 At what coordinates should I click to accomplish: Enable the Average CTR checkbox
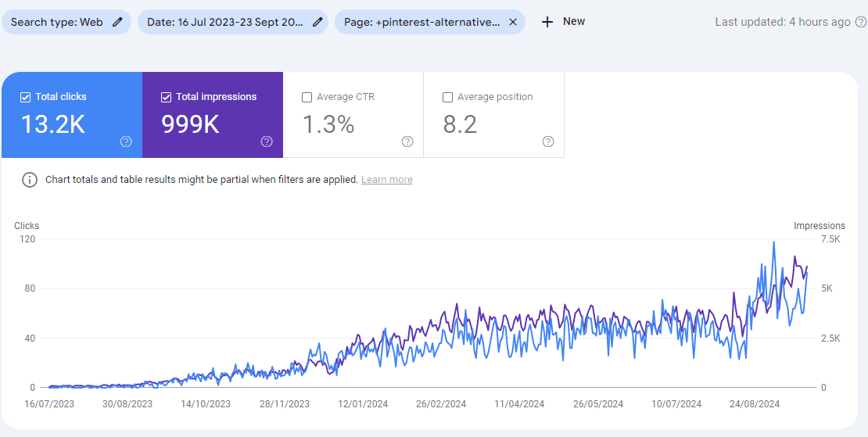(x=307, y=97)
